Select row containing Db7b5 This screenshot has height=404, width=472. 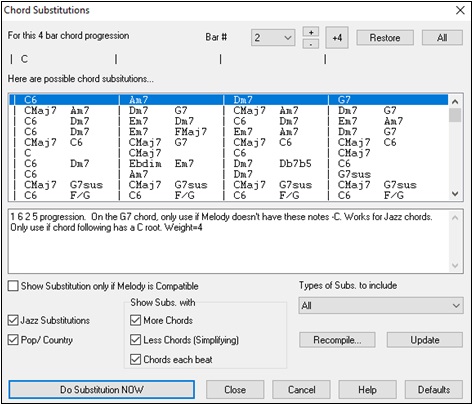tap(229, 164)
